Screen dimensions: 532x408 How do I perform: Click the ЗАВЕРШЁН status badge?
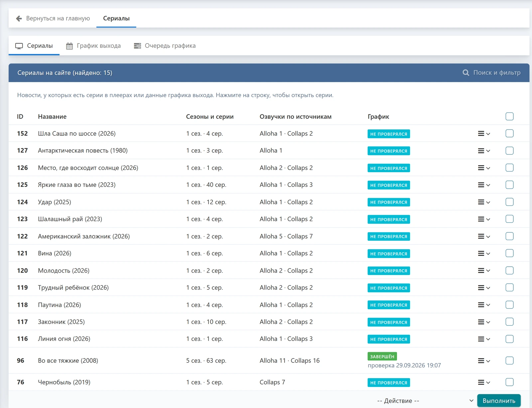tap(382, 356)
